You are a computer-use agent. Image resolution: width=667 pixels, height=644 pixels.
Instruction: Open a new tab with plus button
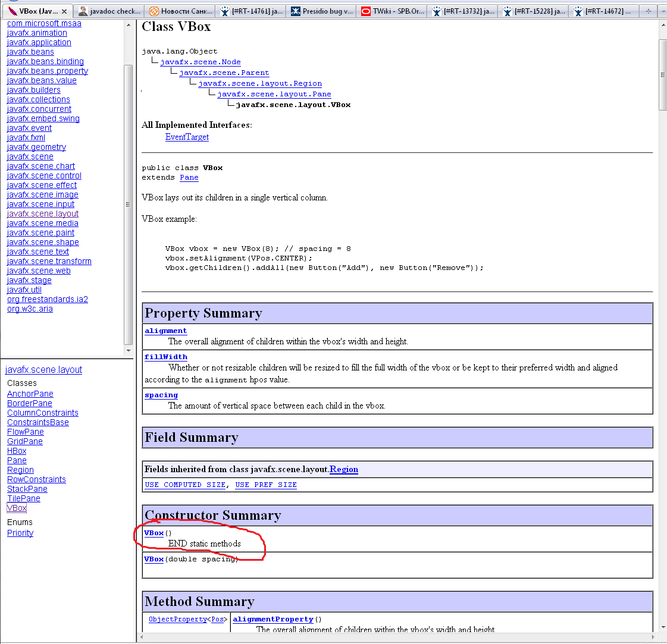pos(648,11)
